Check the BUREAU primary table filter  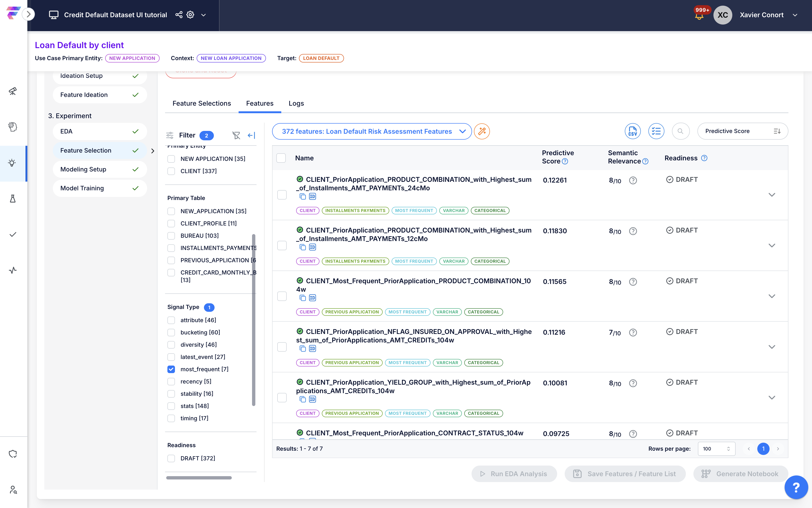tap(171, 236)
